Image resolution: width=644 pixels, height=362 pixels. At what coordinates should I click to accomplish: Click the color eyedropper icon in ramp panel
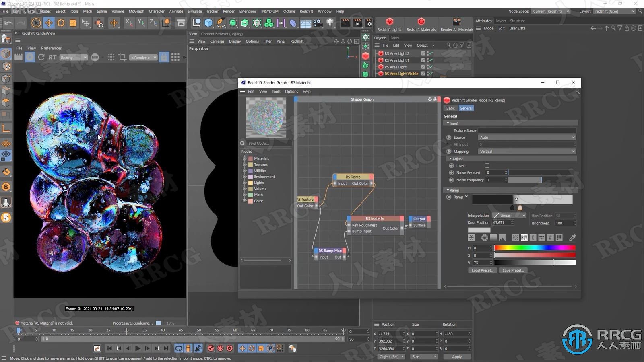pos(572,238)
